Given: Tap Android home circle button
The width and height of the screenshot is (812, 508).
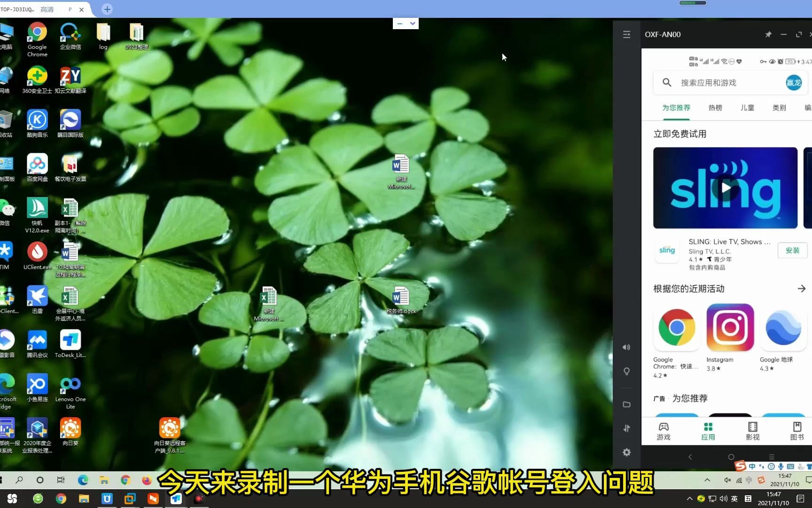Looking at the screenshot, I should pyautogui.click(x=731, y=457).
